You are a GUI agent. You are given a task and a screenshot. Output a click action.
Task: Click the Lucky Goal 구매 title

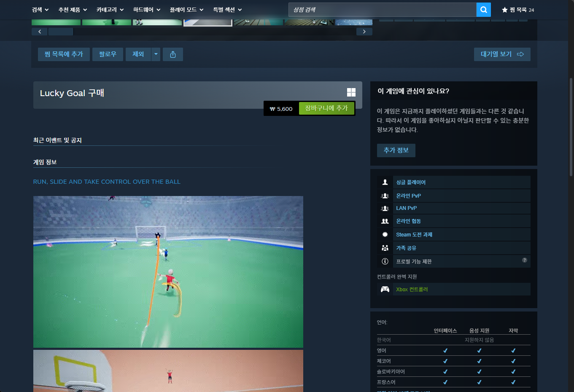(72, 93)
